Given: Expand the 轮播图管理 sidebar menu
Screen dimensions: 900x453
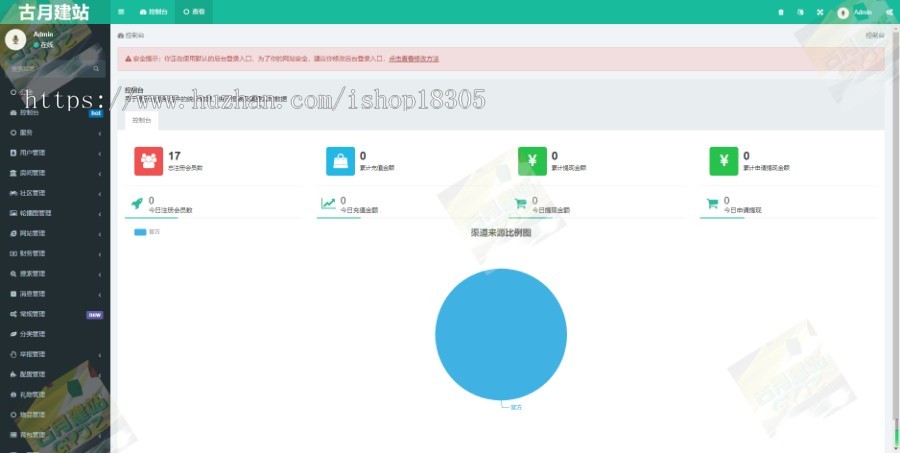Looking at the screenshot, I should (x=55, y=213).
